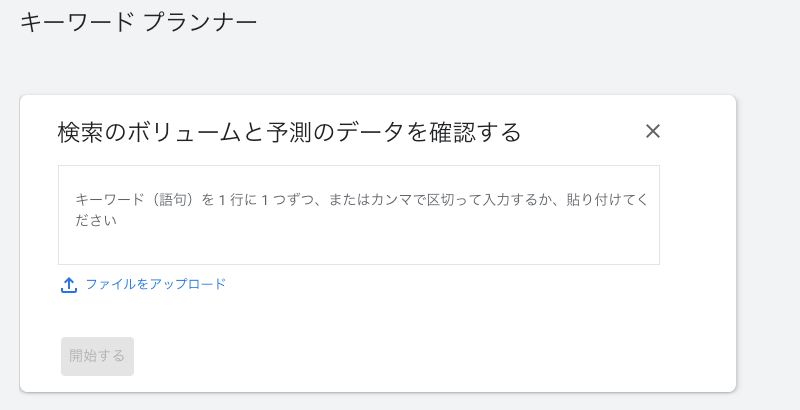This screenshot has height=410, width=800.
Task: Click the upload arrow icon beside ファイルをアップロード
Action: click(69, 285)
